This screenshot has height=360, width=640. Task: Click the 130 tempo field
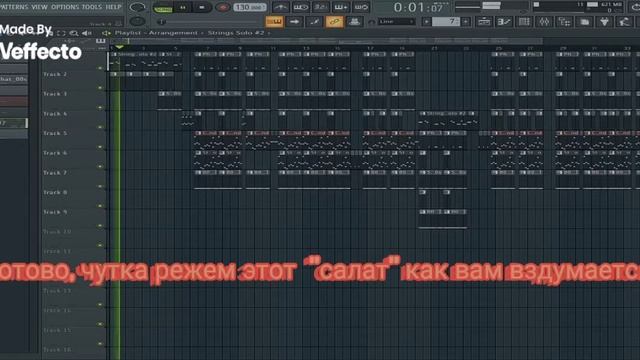[x=250, y=7]
